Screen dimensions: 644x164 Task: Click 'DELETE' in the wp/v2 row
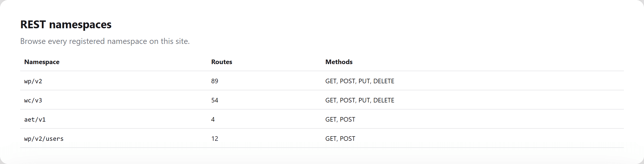click(x=384, y=81)
